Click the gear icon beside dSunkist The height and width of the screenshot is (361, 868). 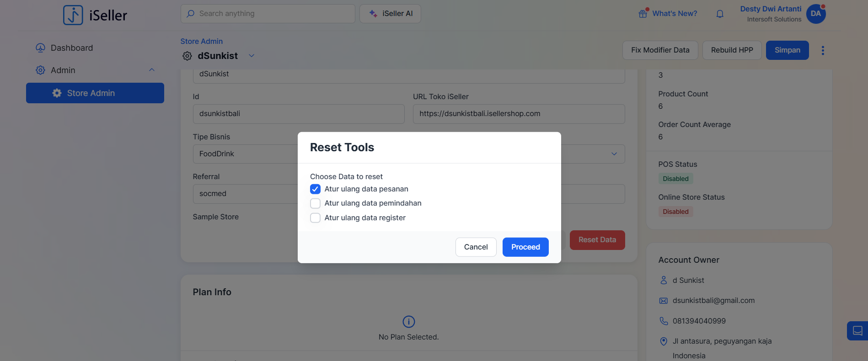pyautogui.click(x=187, y=56)
